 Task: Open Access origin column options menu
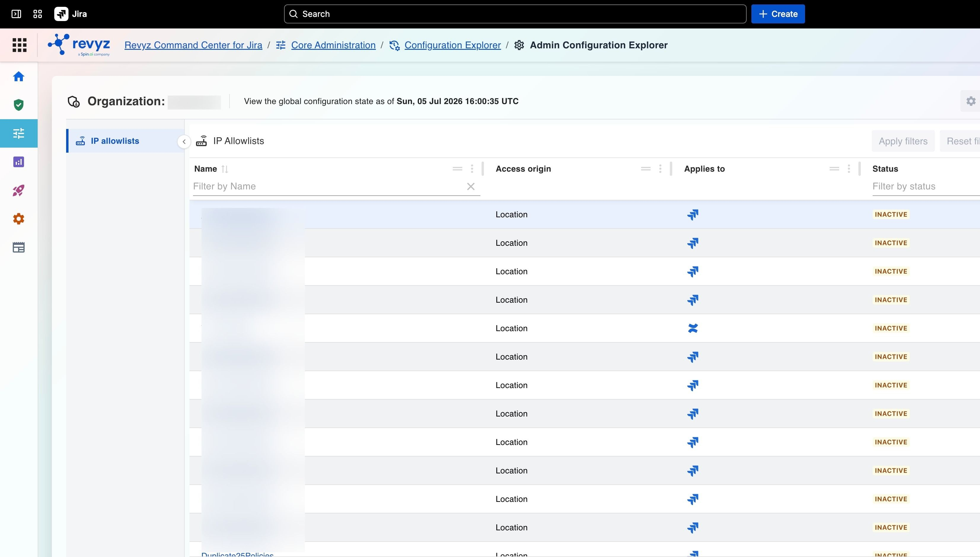(x=660, y=169)
